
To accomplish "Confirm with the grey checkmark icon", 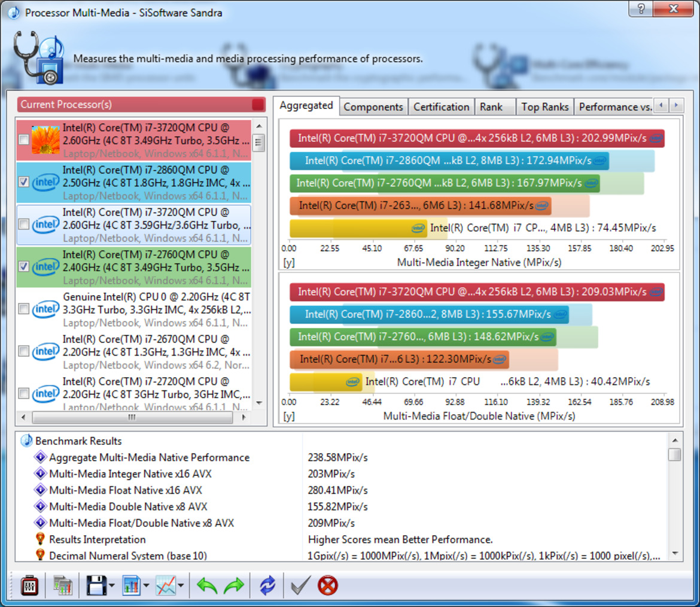I will (300, 585).
